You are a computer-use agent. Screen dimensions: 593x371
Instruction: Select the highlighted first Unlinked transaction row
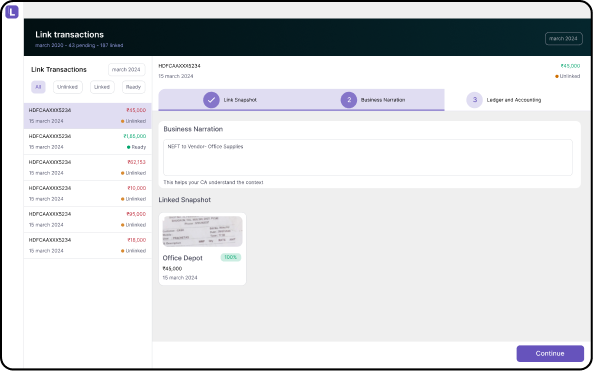pyautogui.click(x=88, y=116)
